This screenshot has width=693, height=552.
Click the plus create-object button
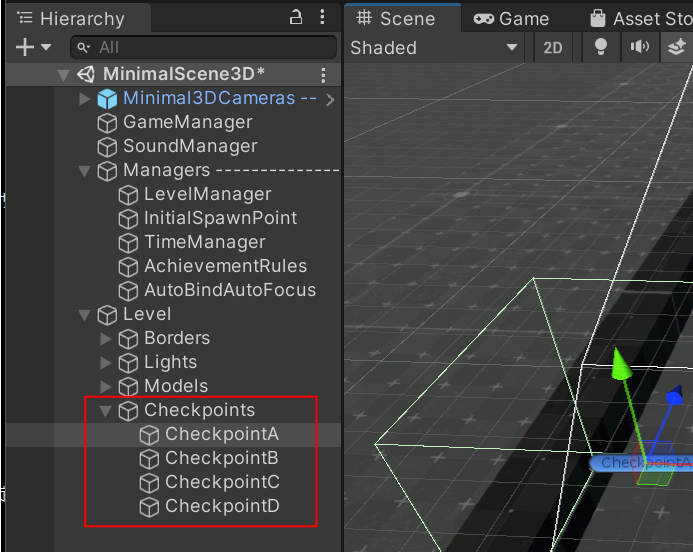tap(25, 47)
